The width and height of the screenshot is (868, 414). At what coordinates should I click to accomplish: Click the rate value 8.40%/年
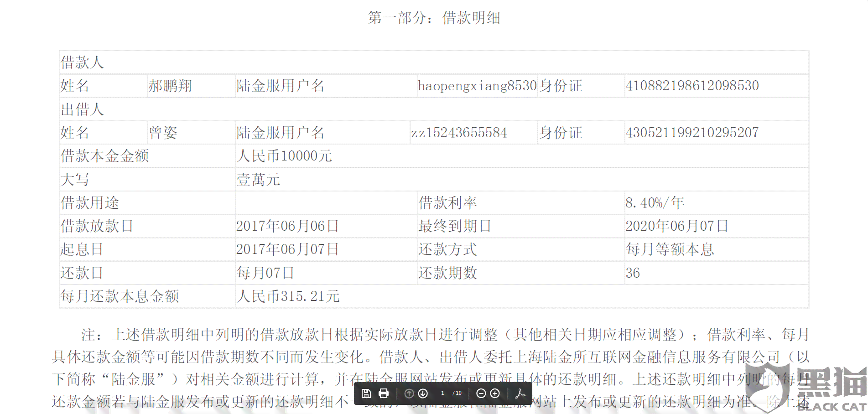[655, 203]
